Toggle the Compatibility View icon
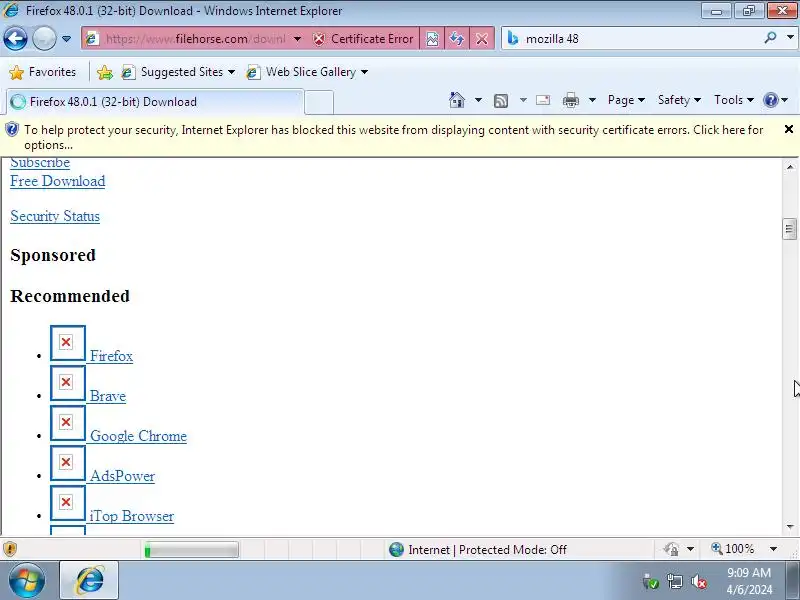This screenshot has height=600, width=800. [x=432, y=39]
